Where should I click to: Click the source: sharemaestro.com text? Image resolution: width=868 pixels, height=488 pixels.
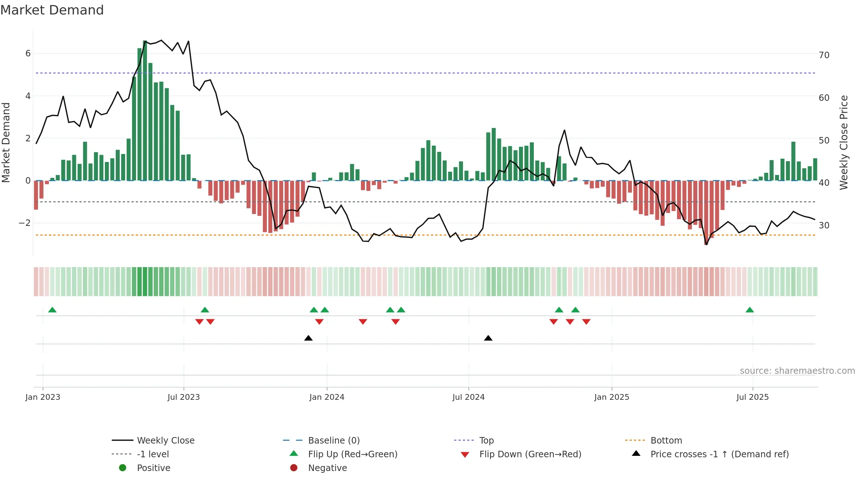[797, 371]
